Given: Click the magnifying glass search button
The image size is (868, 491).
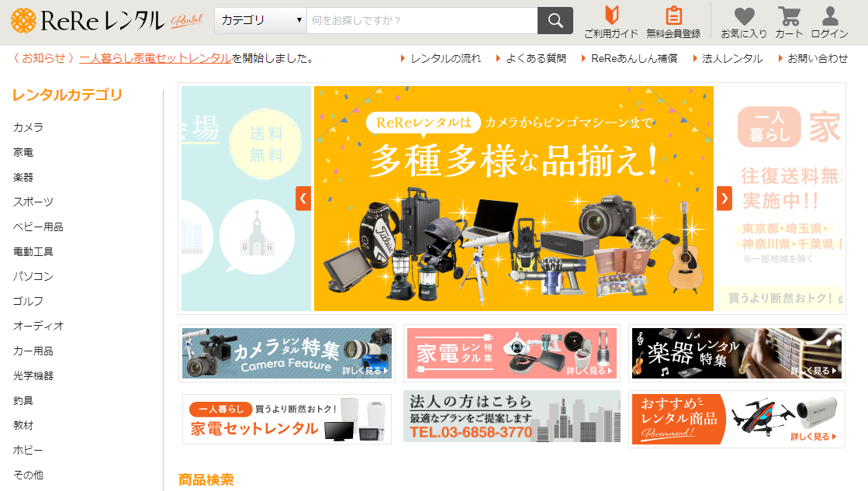Looking at the screenshot, I should click(555, 20).
